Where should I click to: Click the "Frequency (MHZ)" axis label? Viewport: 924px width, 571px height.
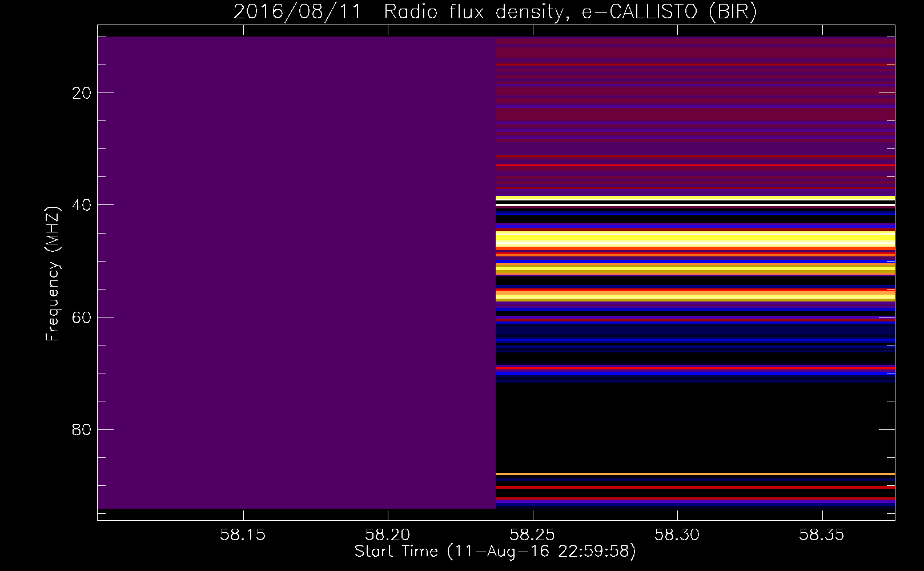(x=52, y=274)
